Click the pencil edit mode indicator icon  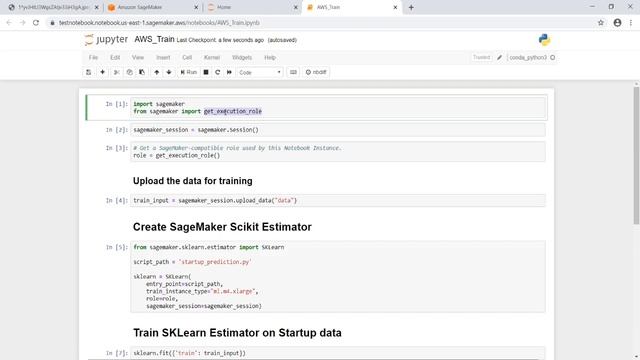[x=500, y=58]
